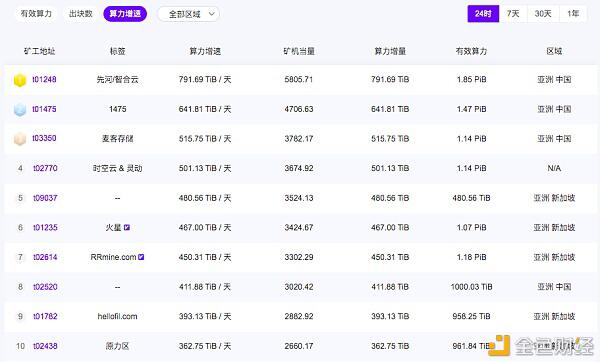Click the 3524.13 machine equivalent value

coord(299,198)
